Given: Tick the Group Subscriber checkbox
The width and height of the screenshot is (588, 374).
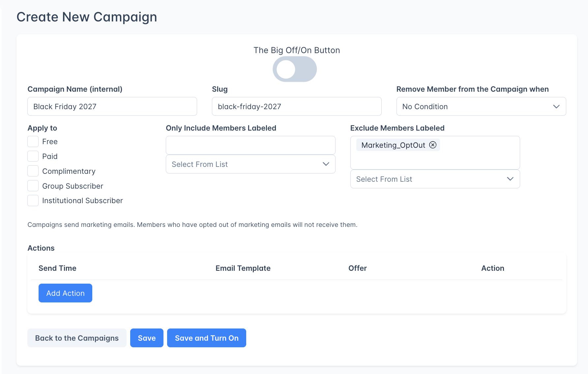Looking at the screenshot, I should [x=33, y=186].
